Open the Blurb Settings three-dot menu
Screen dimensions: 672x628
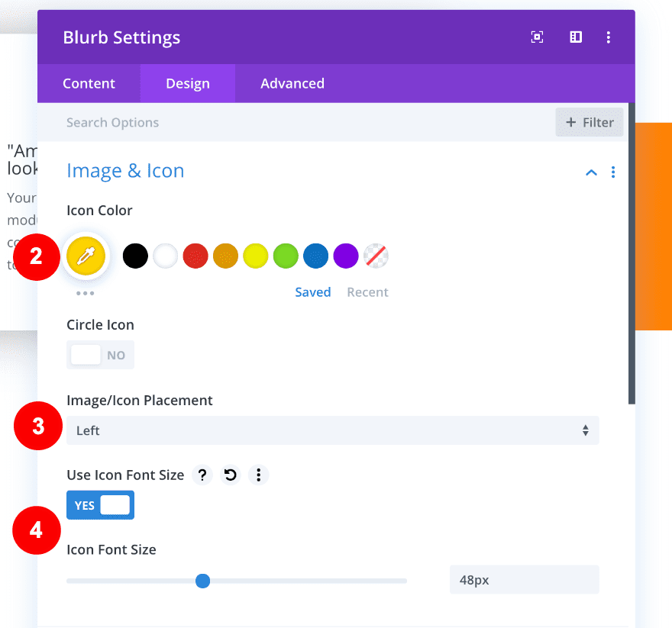coord(609,37)
